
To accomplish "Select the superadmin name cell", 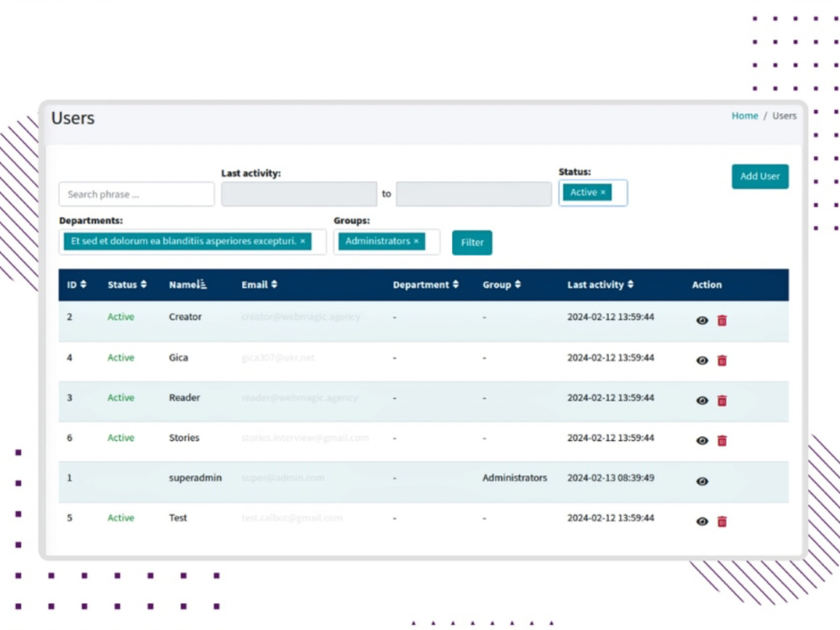I will (195, 478).
